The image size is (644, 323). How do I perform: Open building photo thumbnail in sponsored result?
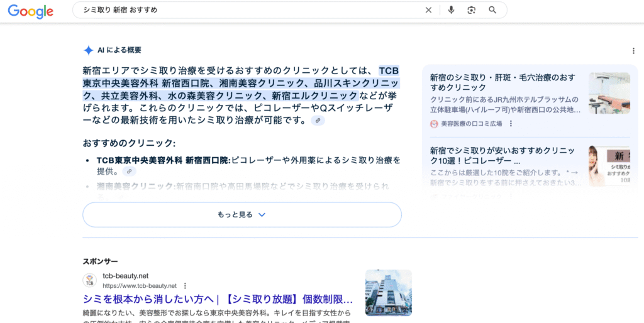point(389,293)
